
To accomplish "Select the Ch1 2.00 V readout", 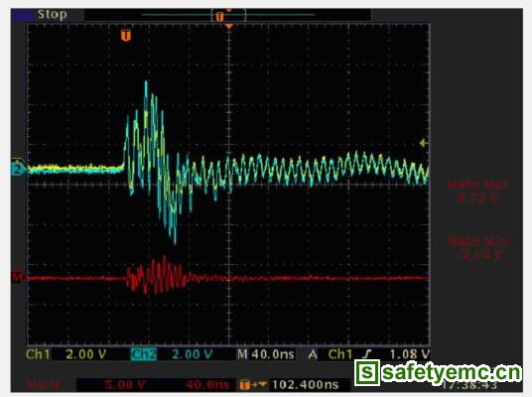I will click(66, 354).
